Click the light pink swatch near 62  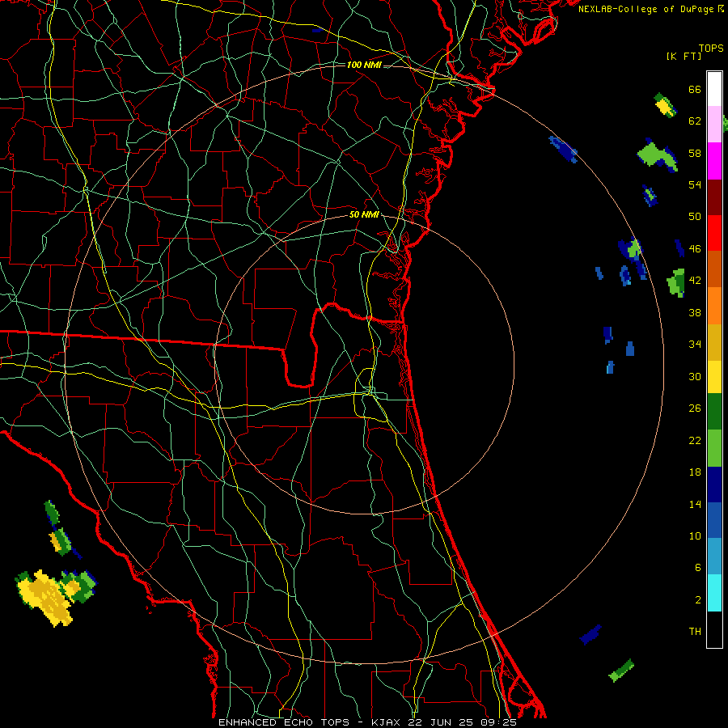click(714, 124)
